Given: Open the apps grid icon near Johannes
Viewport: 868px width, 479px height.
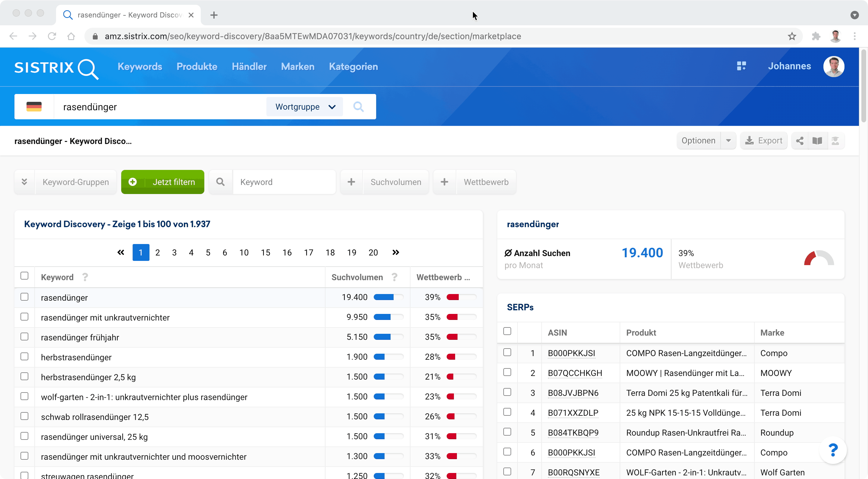Looking at the screenshot, I should tap(741, 66).
